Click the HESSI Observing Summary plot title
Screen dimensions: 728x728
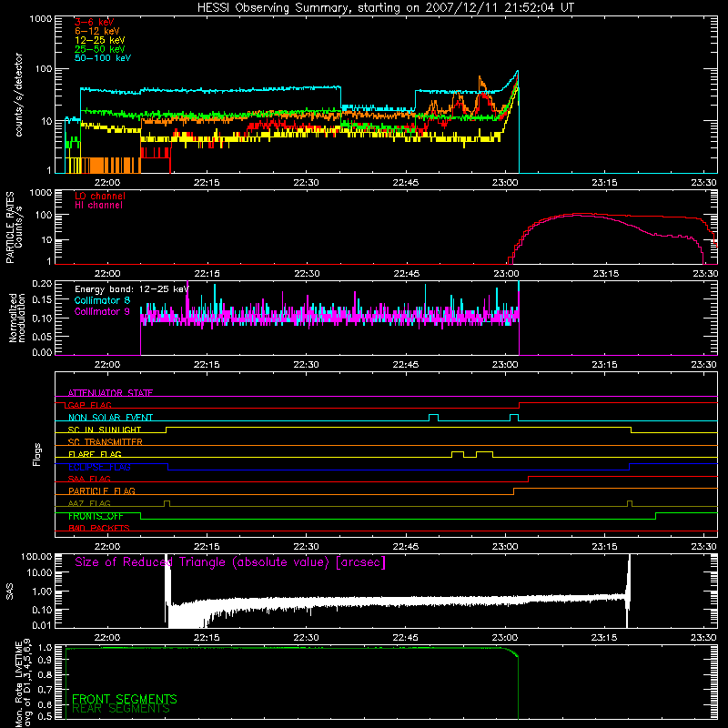pos(385,8)
